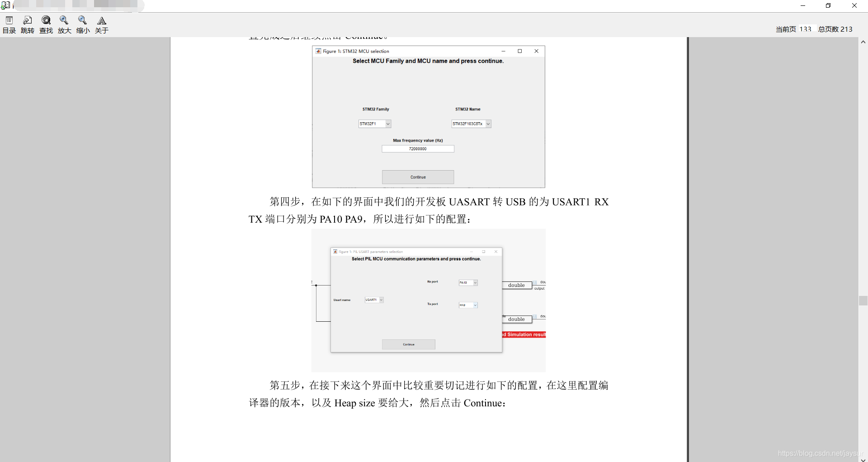Click Continue in MCU selection figure

(x=418, y=177)
